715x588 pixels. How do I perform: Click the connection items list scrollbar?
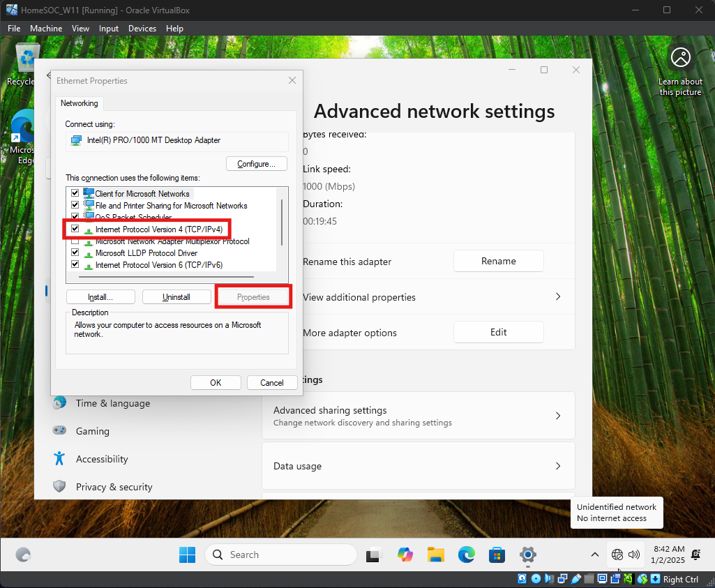[282, 223]
